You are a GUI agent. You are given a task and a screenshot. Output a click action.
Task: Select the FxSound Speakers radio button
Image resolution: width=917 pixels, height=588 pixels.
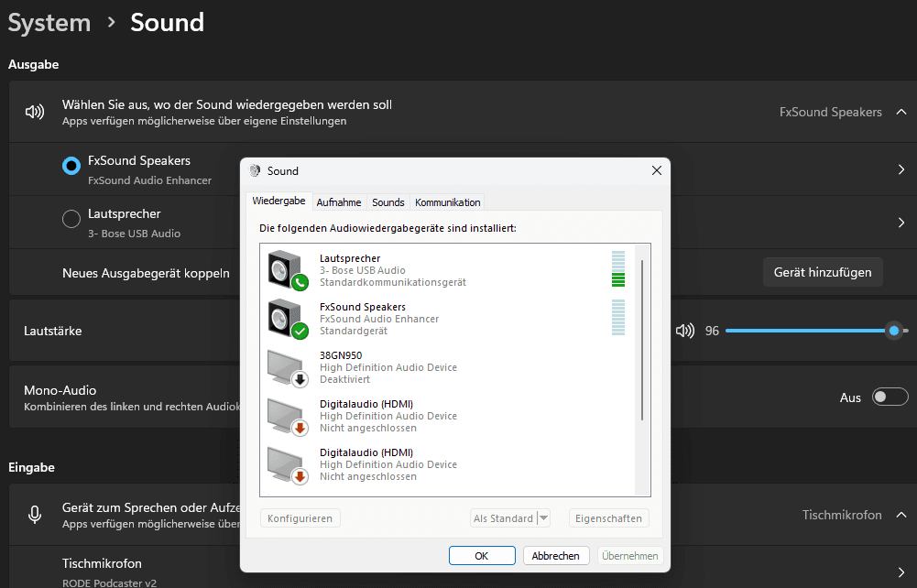tap(71, 166)
